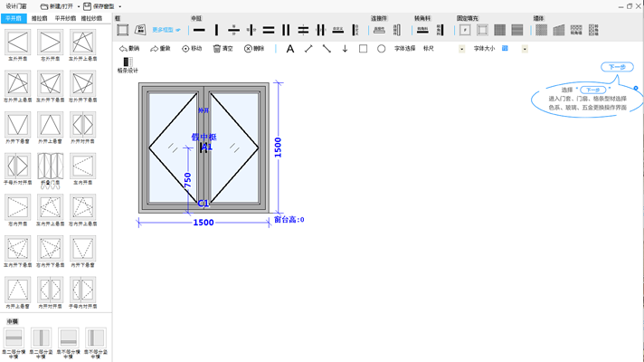The height and width of the screenshot is (362, 644).
Task: Switch to the 平开纱扇 tab
Action: 65,18
